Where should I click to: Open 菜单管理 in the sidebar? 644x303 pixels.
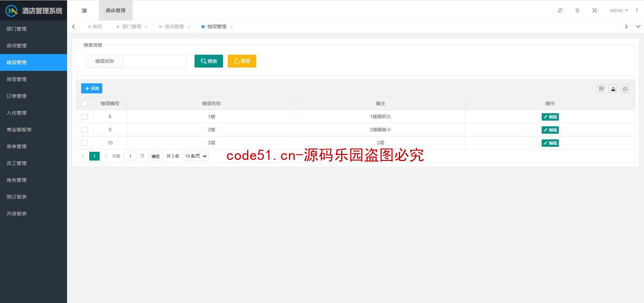click(x=34, y=146)
